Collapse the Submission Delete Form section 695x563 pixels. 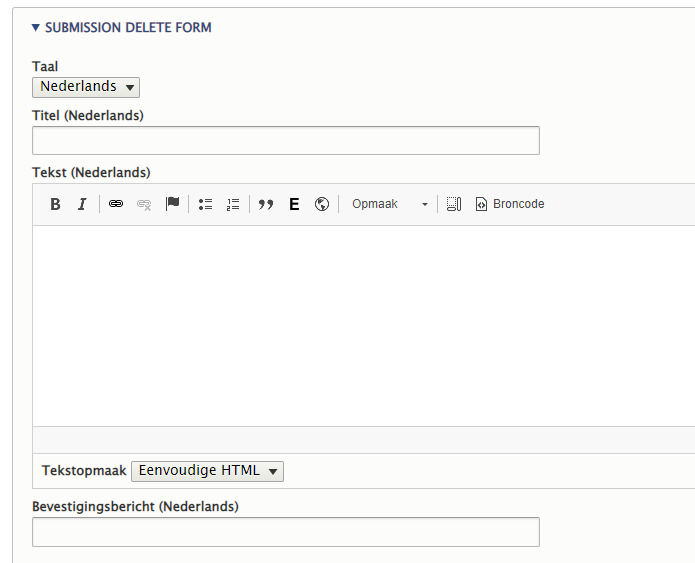click(x=122, y=28)
